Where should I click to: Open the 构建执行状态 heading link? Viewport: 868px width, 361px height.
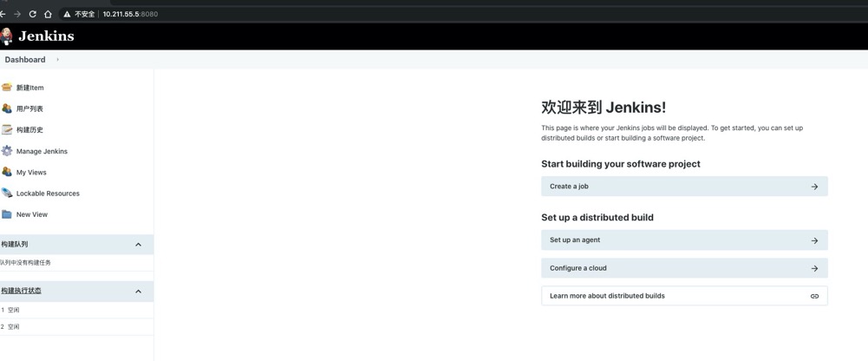22,291
